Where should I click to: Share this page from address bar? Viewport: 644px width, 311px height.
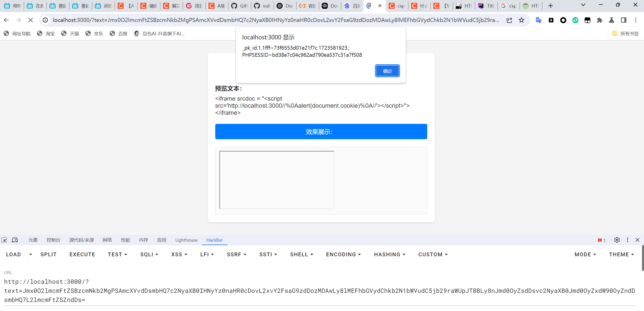[509, 20]
